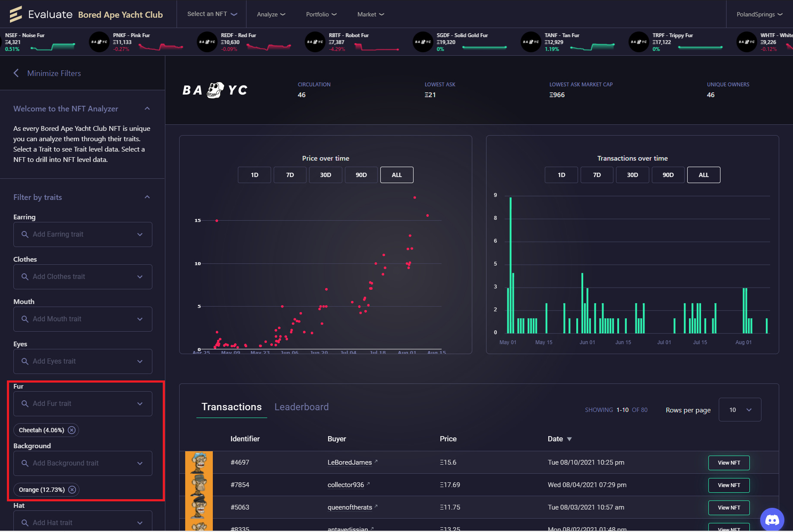Click View NFT for #4697
This screenshot has height=532, width=793.
[x=729, y=463]
